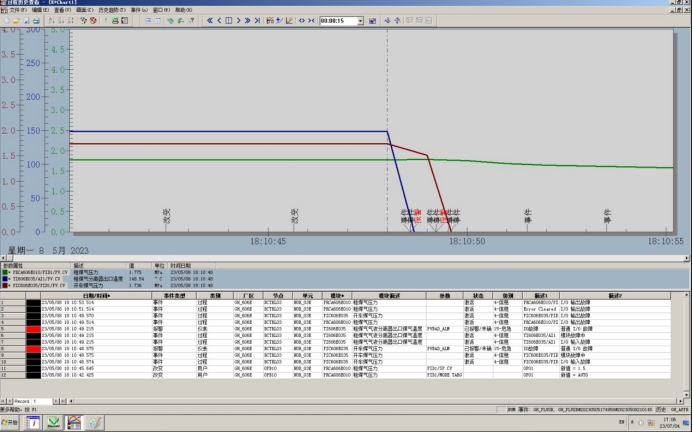
Task: Open the time span dropdown arrow
Action: 360,21
